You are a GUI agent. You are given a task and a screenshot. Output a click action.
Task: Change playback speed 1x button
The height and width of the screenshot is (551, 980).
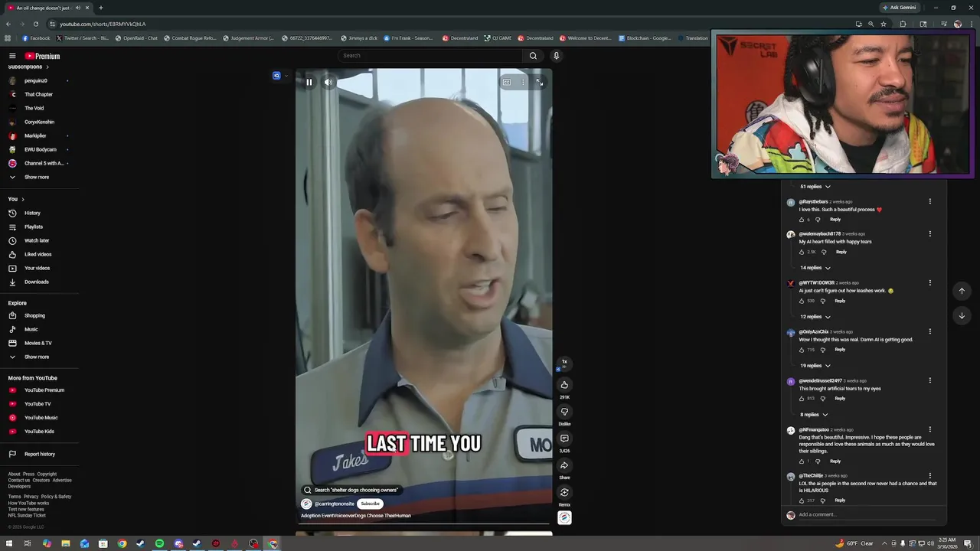pos(564,362)
